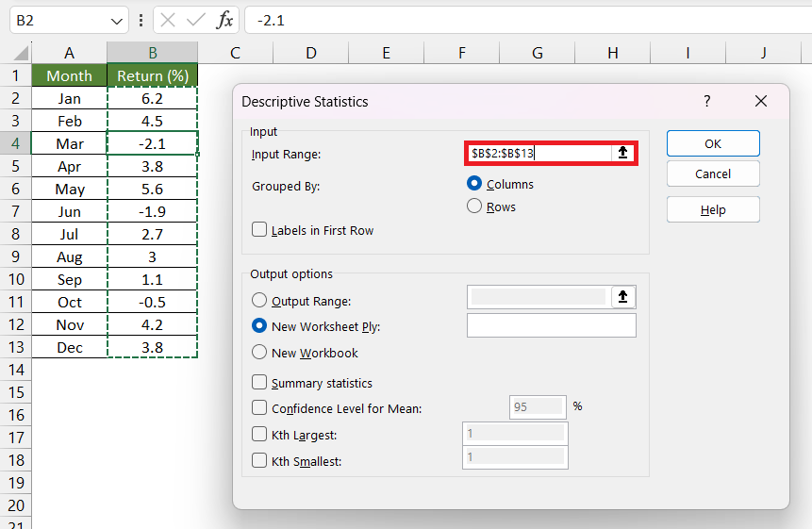The height and width of the screenshot is (529, 812).
Task: Select column B header
Action: point(152,53)
